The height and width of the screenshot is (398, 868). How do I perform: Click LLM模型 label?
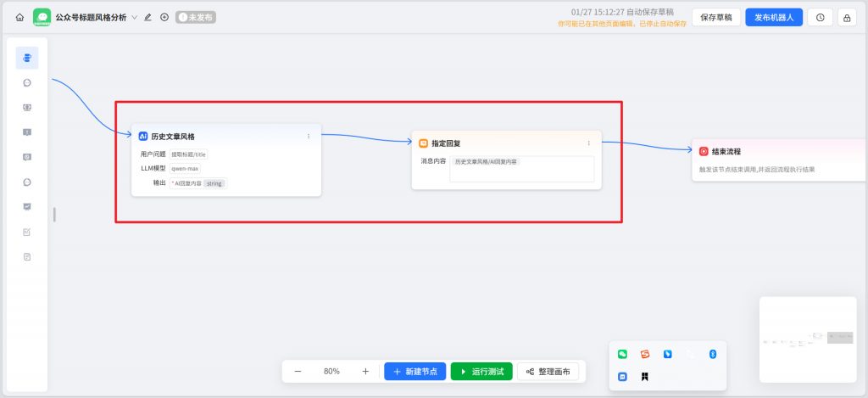[153, 168]
